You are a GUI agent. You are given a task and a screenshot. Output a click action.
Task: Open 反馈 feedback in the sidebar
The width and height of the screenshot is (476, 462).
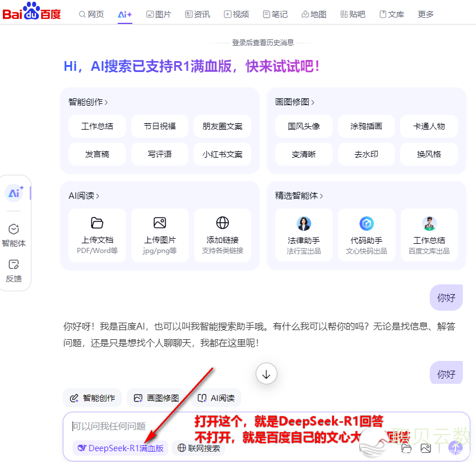14,271
